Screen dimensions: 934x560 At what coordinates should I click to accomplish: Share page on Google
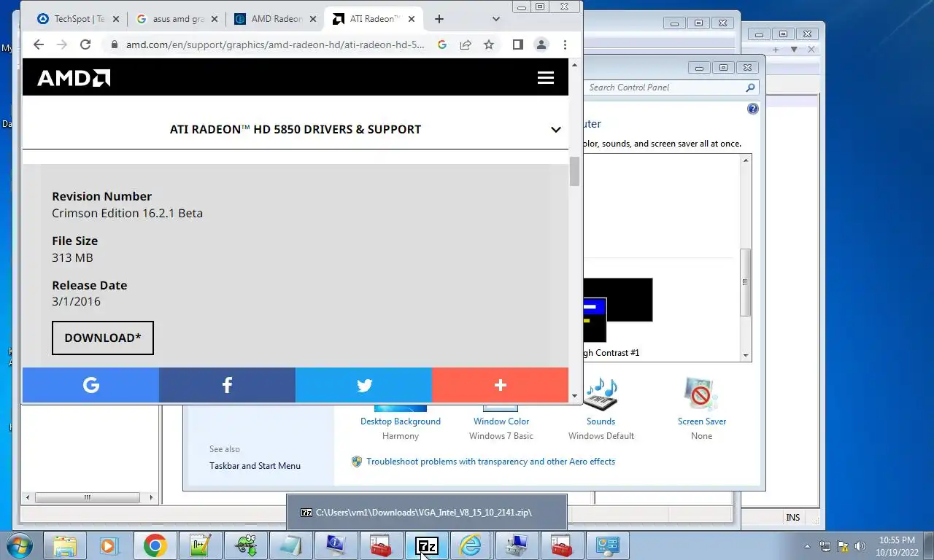tap(90, 385)
